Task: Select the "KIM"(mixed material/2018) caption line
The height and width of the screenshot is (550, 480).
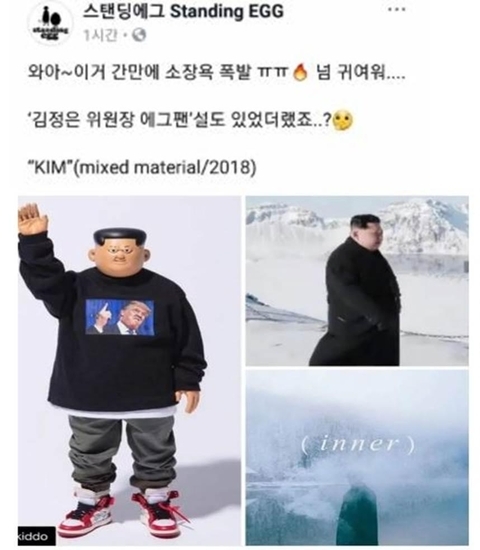Action: (142, 167)
